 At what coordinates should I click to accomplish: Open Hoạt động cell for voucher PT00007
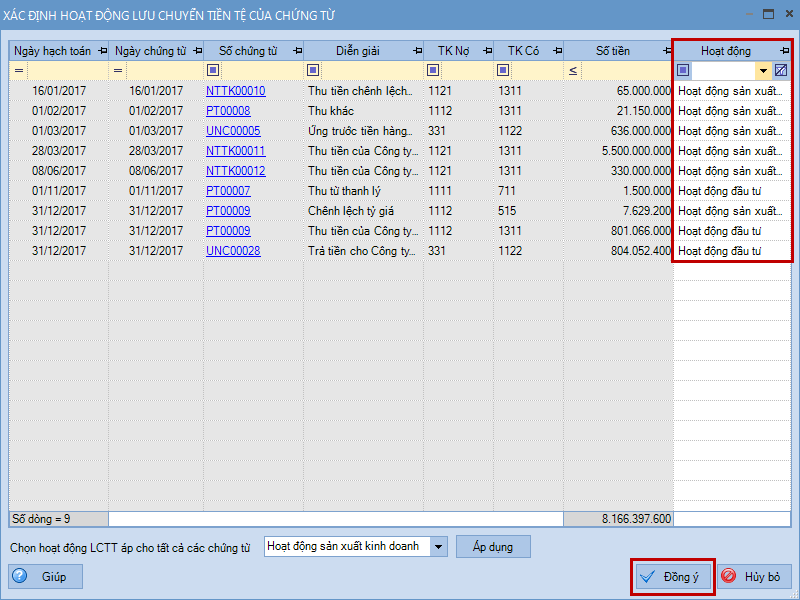pyautogui.click(x=732, y=191)
